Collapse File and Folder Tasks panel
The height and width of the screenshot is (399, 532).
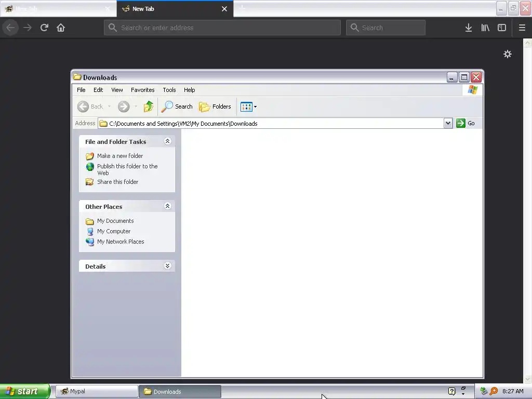click(167, 141)
